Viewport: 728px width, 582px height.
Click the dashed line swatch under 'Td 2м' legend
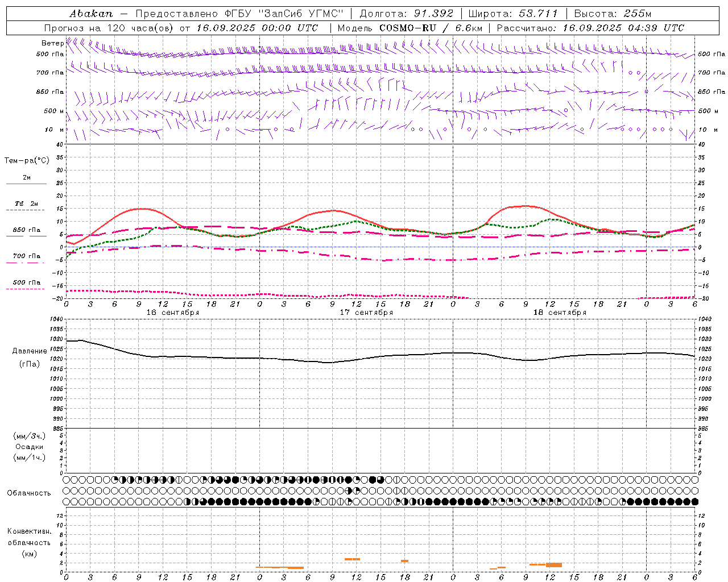coord(26,210)
